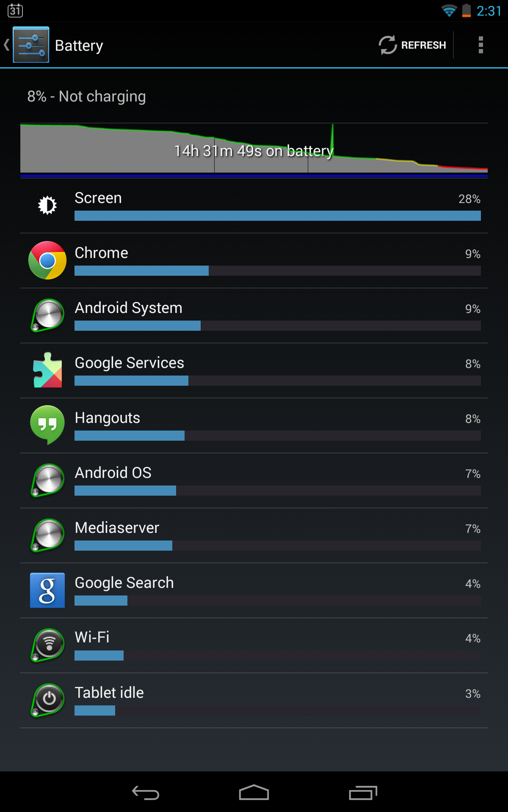This screenshot has width=508, height=812.
Task: Open the Android System usage entry
Action: point(254,315)
